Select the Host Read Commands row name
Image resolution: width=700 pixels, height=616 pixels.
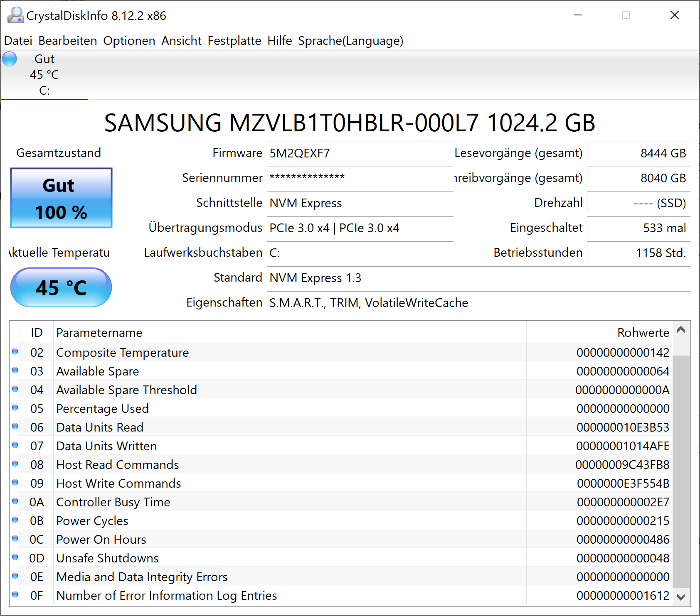click(x=118, y=465)
